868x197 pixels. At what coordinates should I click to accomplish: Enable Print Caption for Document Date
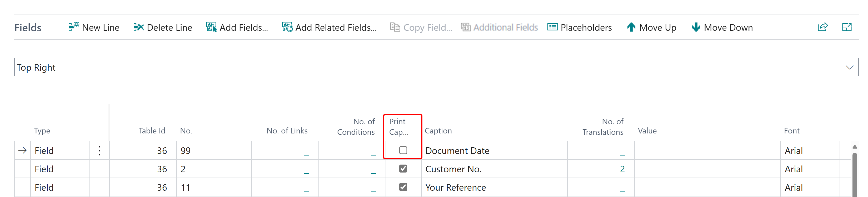pyautogui.click(x=403, y=150)
